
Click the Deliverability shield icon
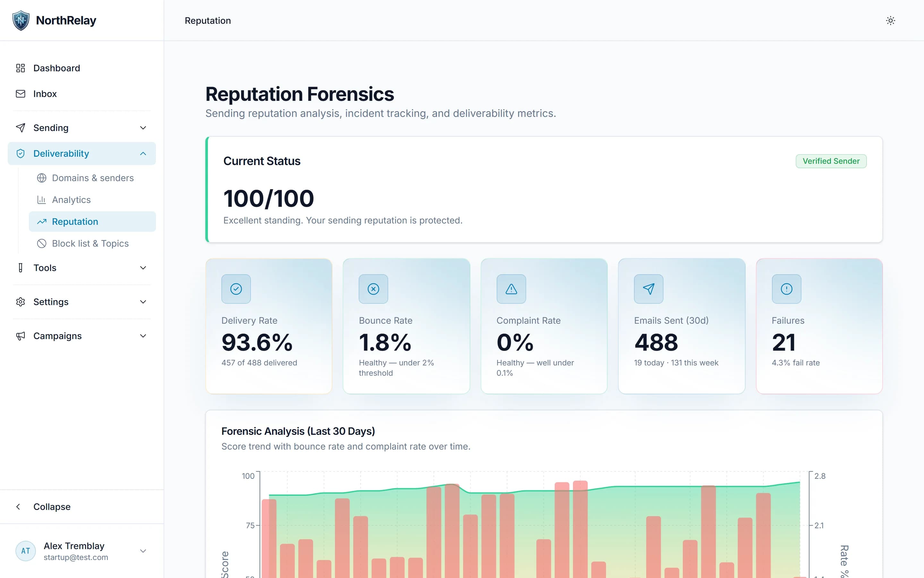[x=21, y=153]
